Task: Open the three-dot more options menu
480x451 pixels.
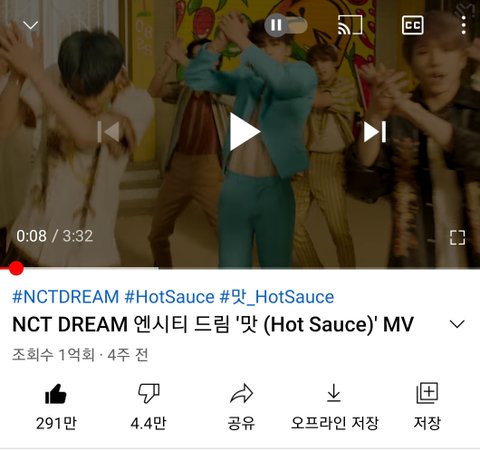Action: click(464, 25)
